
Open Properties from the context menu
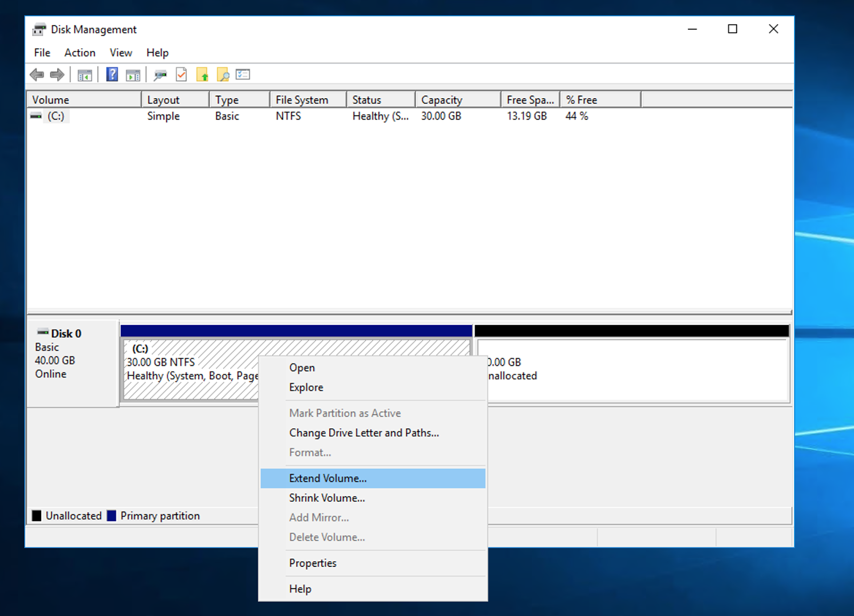(x=313, y=563)
